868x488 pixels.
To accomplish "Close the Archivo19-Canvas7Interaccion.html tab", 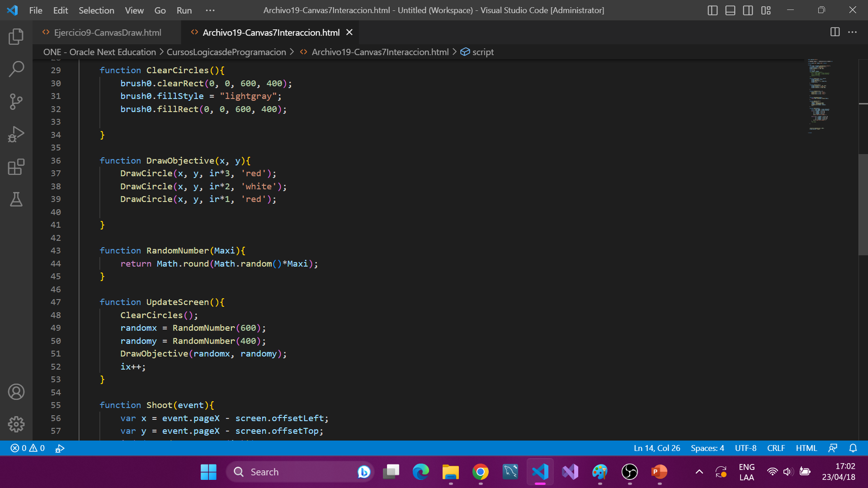I will click(x=349, y=32).
